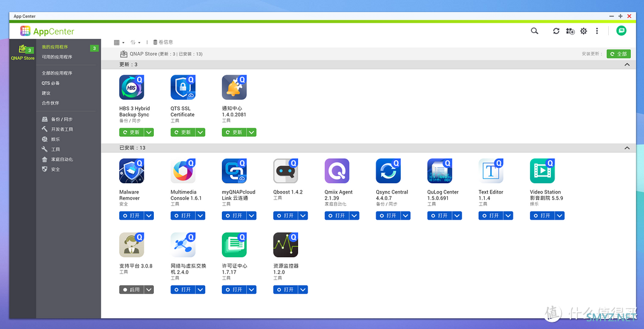644x329 pixels.
Task: Click 资源监控器 app icon
Action: 286,245
